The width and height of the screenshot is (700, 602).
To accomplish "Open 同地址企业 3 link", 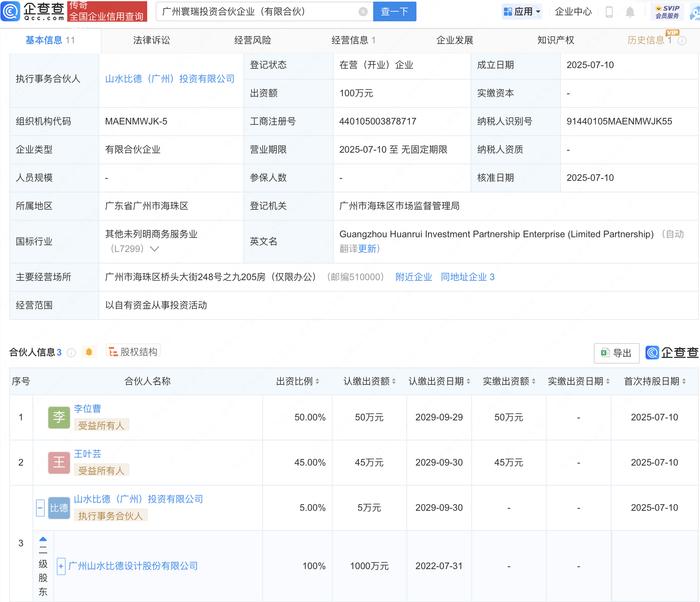I will point(467,277).
